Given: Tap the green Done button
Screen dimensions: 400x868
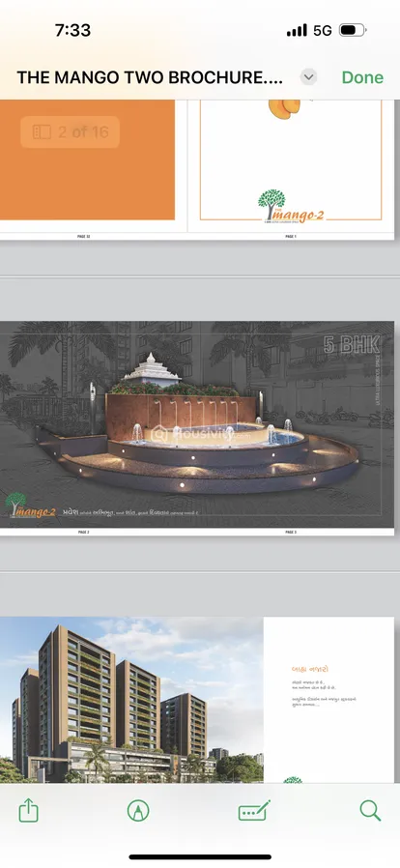Looking at the screenshot, I should 362,77.
